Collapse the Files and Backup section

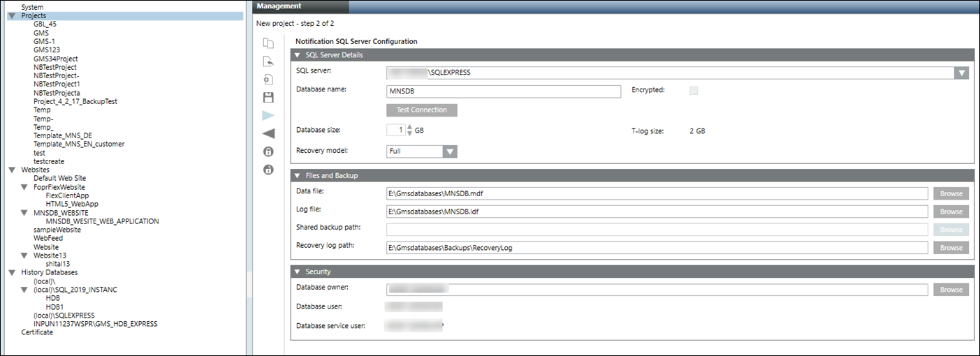pos(298,175)
